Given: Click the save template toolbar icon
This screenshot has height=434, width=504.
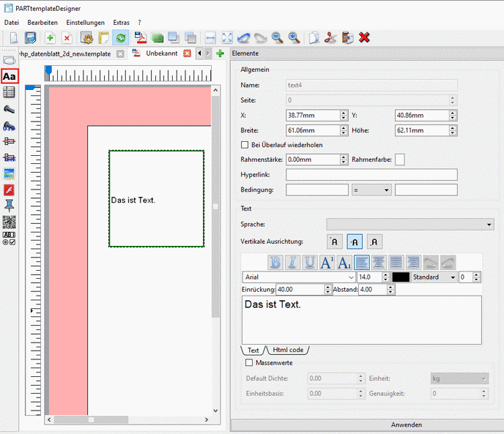Looking at the screenshot, I should (30, 38).
